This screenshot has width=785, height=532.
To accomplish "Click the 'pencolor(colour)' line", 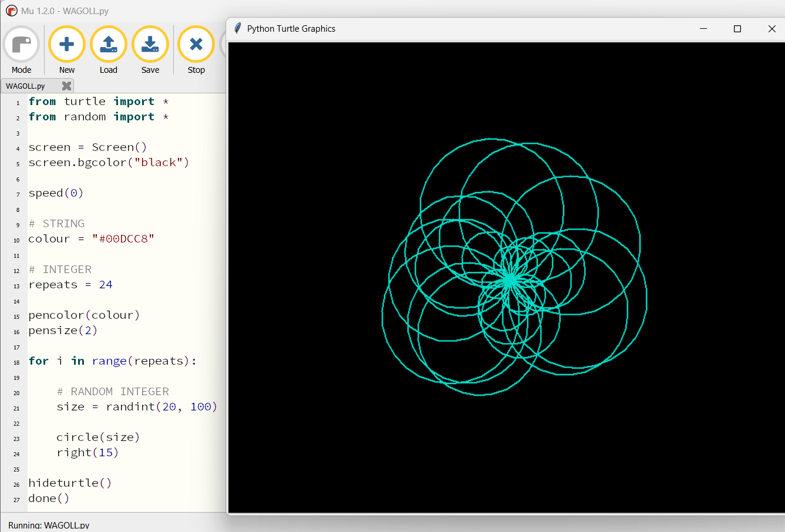I will pyautogui.click(x=84, y=315).
